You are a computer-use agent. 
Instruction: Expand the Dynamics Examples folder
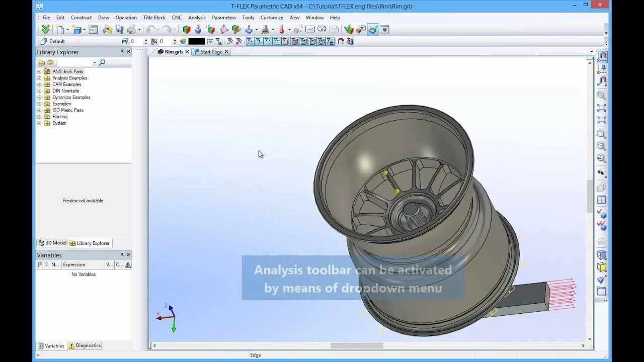click(x=39, y=98)
